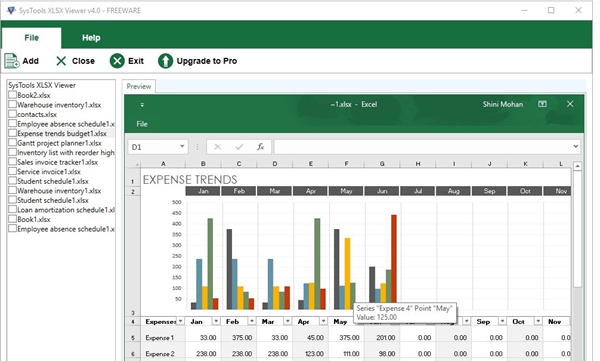Check the Sales invoice tracker1.xlsx checkbox
Image resolution: width=600 pixels, height=361 pixels.
[x=12, y=162]
